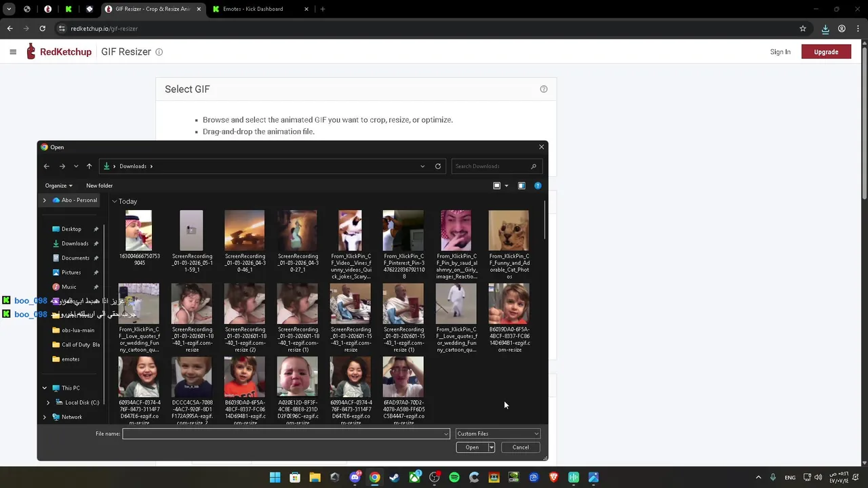Viewport: 868px width, 488px height.
Task: Select the Pin_by_saud_alahmry file
Action: click(x=456, y=245)
